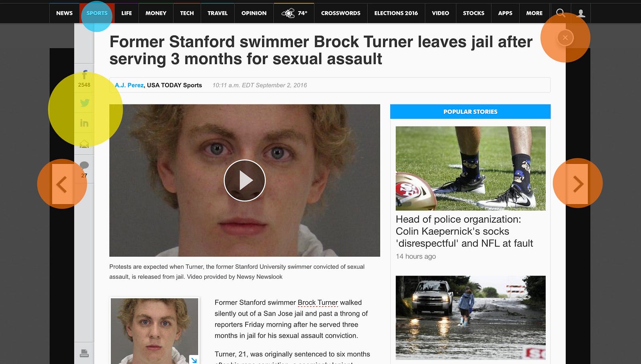Follow the Brock Turner underlined link
Screen dimensions: 641x364
(318, 303)
